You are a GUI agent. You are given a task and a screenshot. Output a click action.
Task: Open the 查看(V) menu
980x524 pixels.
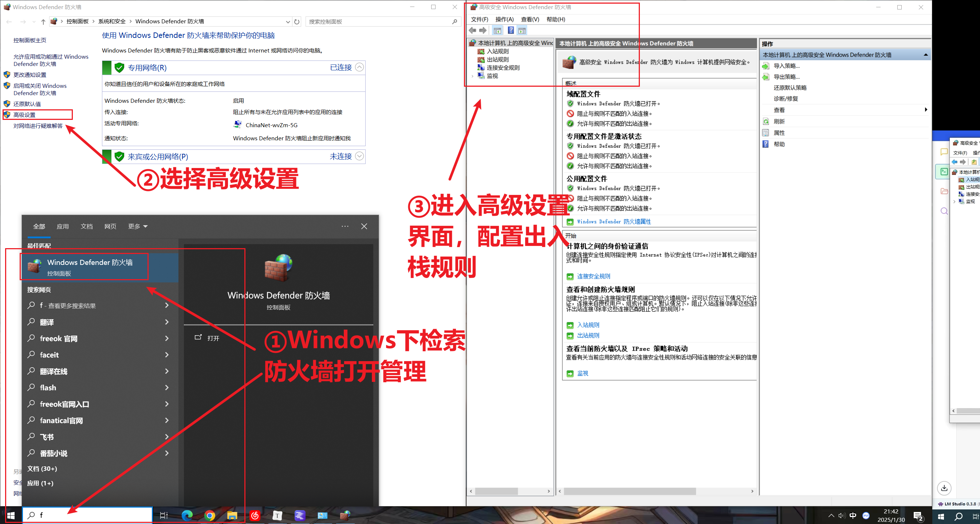coord(530,19)
